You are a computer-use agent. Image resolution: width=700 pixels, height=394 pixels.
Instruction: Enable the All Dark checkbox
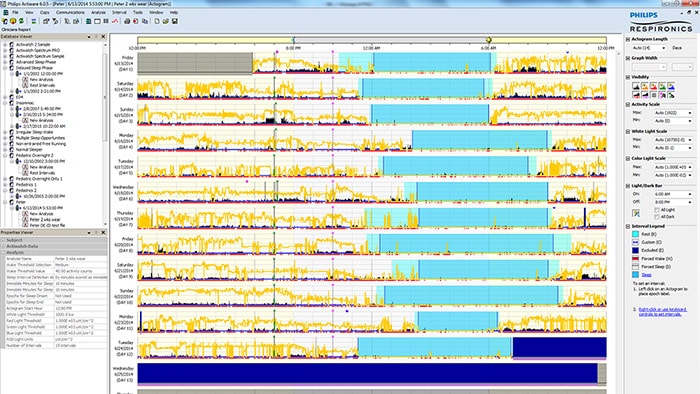pos(656,217)
